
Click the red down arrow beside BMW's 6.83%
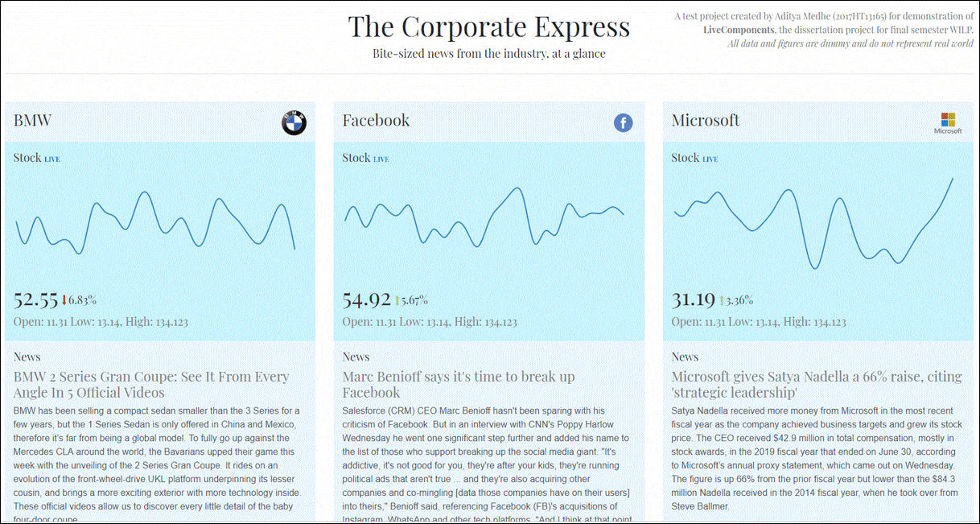[64, 300]
